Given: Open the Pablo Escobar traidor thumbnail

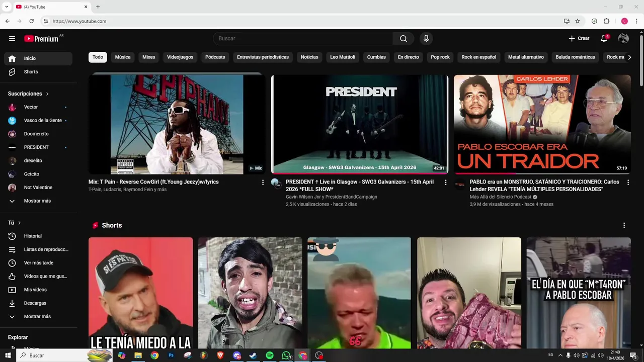Looking at the screenshot, I should click(542, 125).
